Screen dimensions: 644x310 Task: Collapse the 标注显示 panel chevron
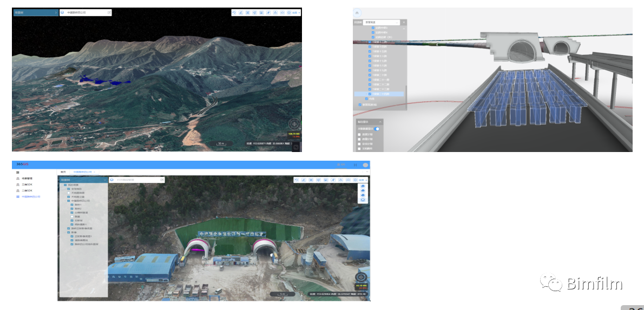[380, 122]
